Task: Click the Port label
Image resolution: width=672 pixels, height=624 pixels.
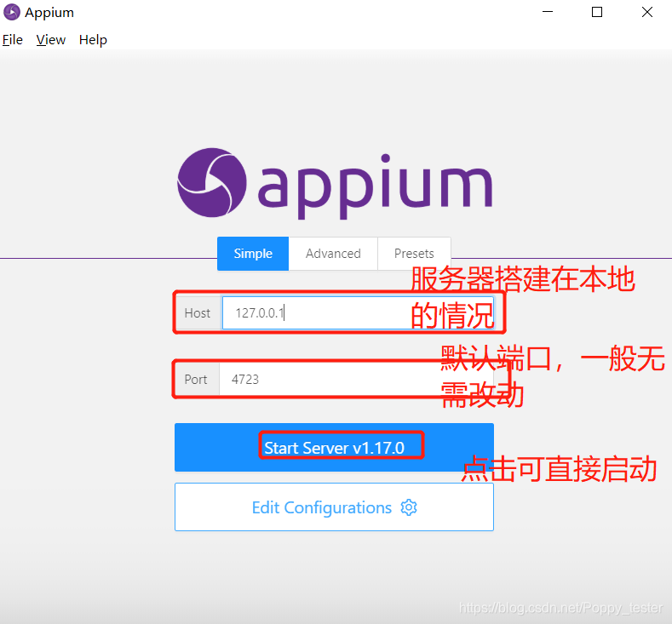Action: click(x=196, y=380)
